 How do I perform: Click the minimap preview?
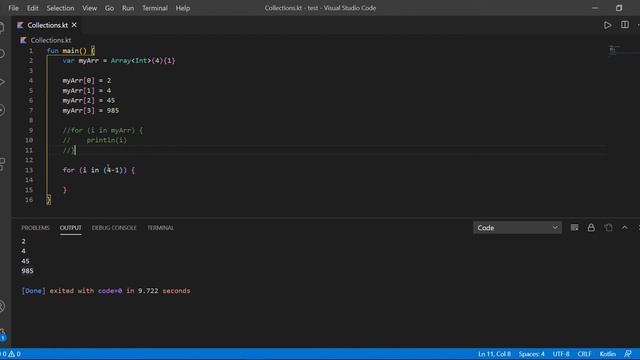pyautogui.click(x=614, y=50)
